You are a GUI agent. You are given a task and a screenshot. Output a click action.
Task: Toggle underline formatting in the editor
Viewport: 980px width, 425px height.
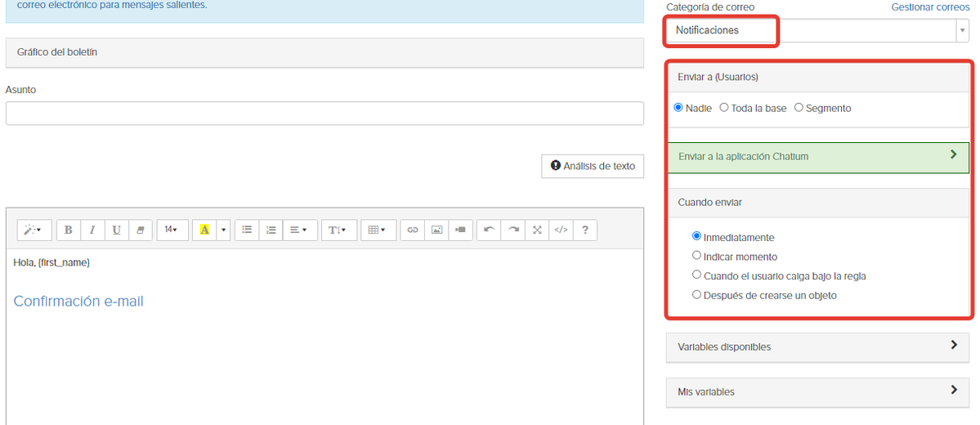tap(116, 230)
